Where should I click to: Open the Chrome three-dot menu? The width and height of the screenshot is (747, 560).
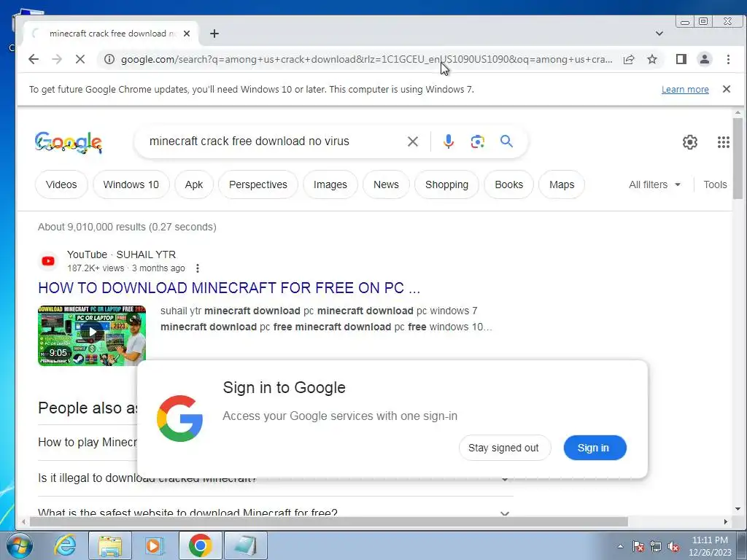pos(728,60)
